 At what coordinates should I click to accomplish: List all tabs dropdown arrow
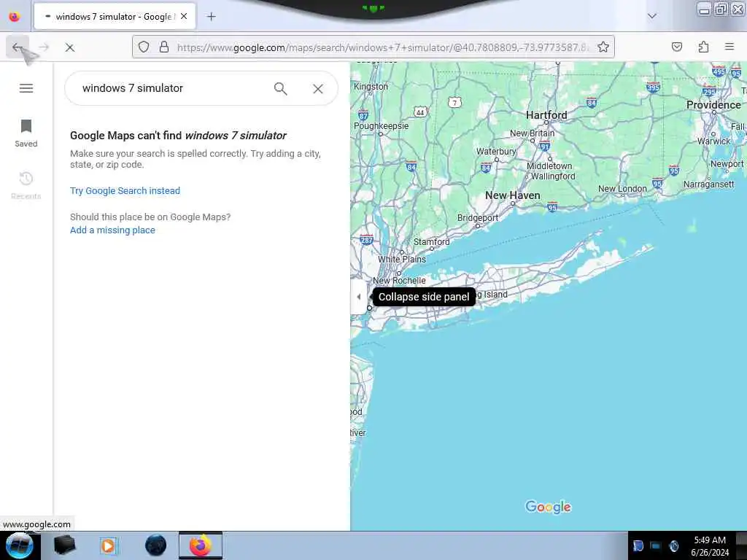coord(651,16)
